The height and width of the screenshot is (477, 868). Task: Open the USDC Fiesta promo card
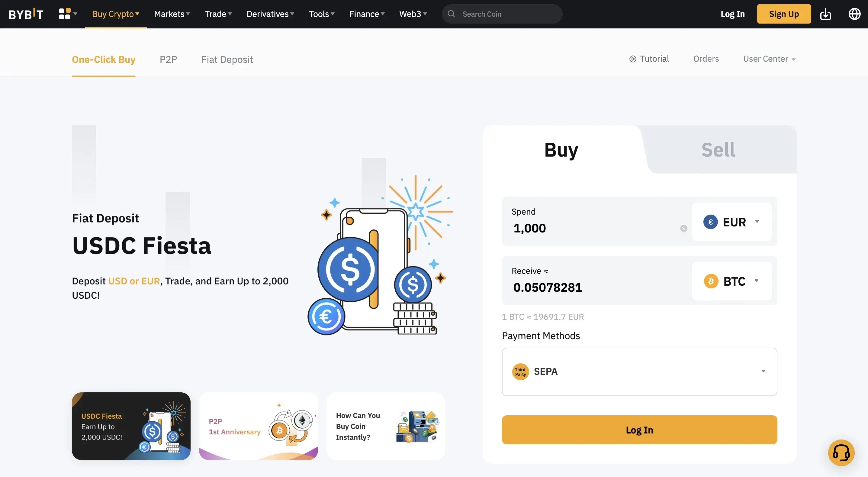pyautogui.click(x=131, y=426)
